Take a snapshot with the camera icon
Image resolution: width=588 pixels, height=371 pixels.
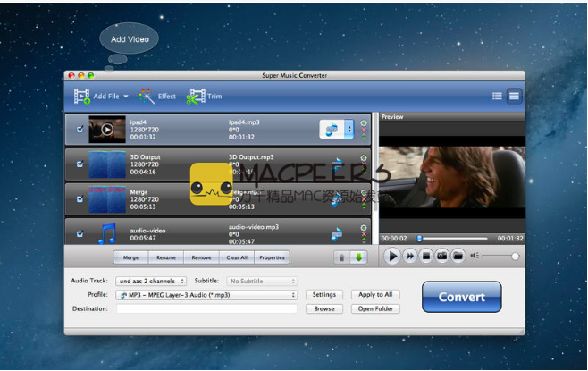point(441,257)
